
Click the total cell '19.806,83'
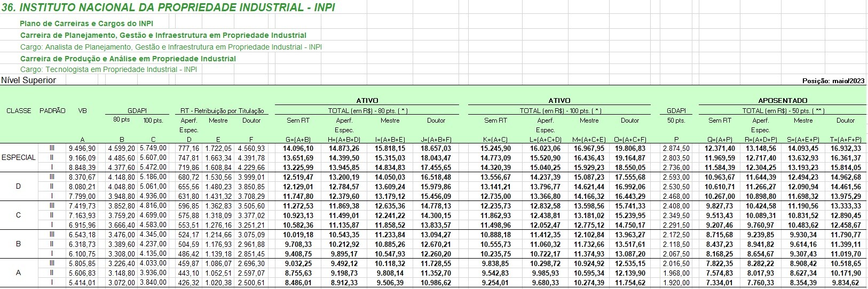(x=630, y=148)
